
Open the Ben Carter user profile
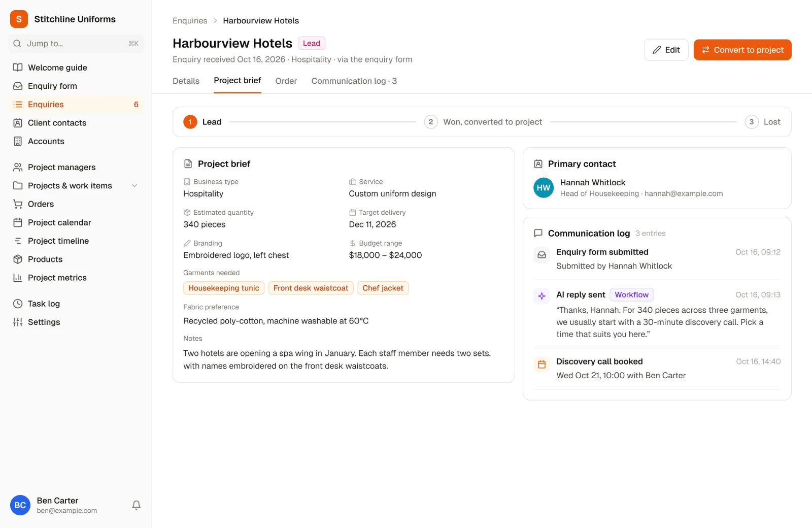[67, 505]
